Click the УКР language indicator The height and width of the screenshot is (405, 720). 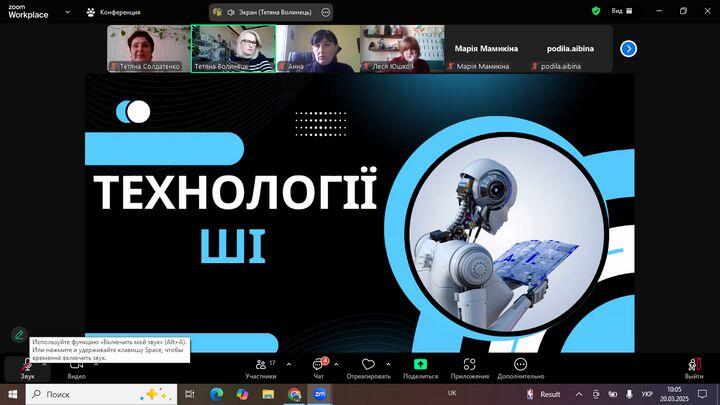tap(647, 394)
